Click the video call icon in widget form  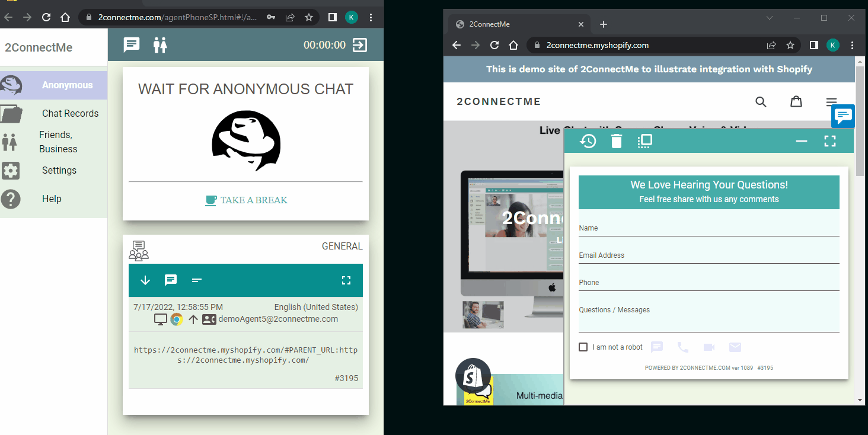[x=709, y=347]
